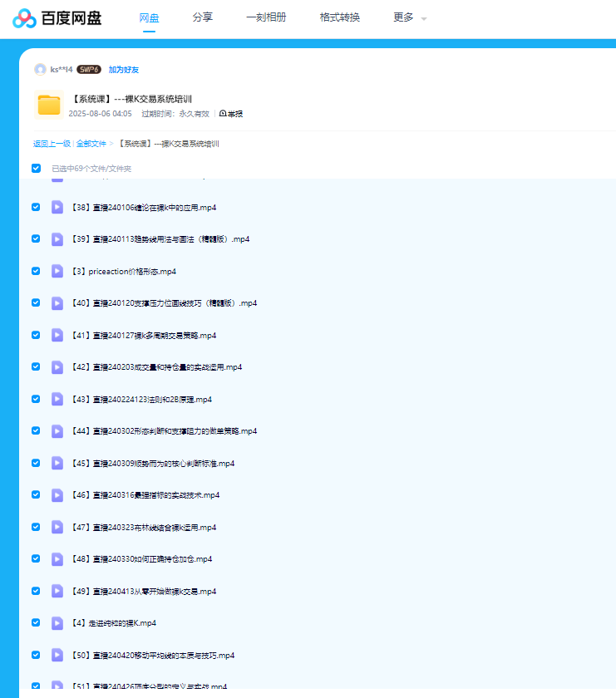This screenshot has width=616, height=698.
Task: Open file 【44】直播240302形态判断和支撑阻力的做单策略.mp4
Action: pos(165,431)
